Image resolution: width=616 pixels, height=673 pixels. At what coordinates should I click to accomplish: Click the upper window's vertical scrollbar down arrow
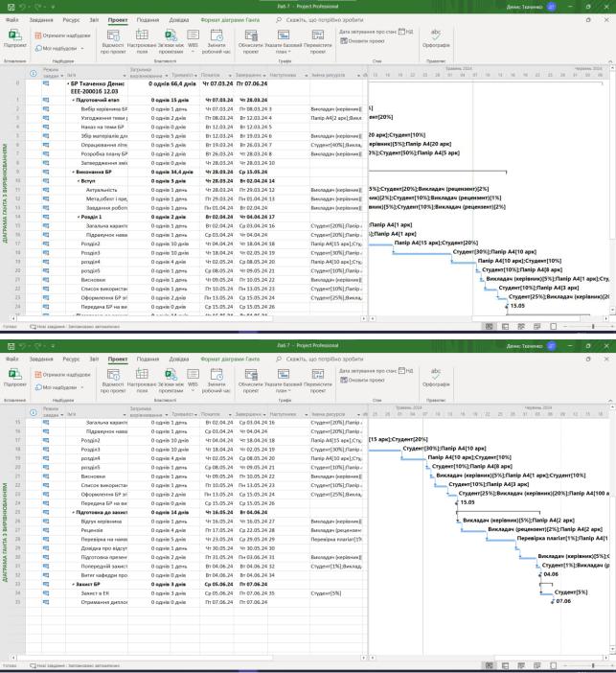612,310
